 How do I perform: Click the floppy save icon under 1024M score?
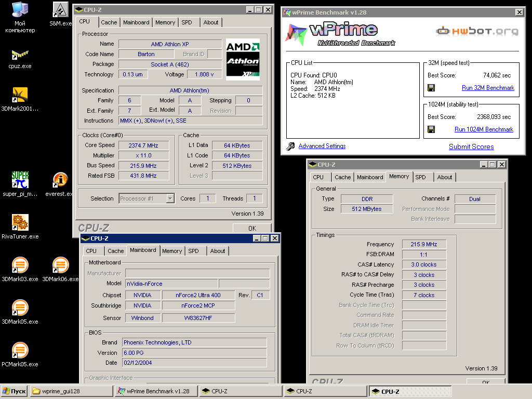point(431,129)
